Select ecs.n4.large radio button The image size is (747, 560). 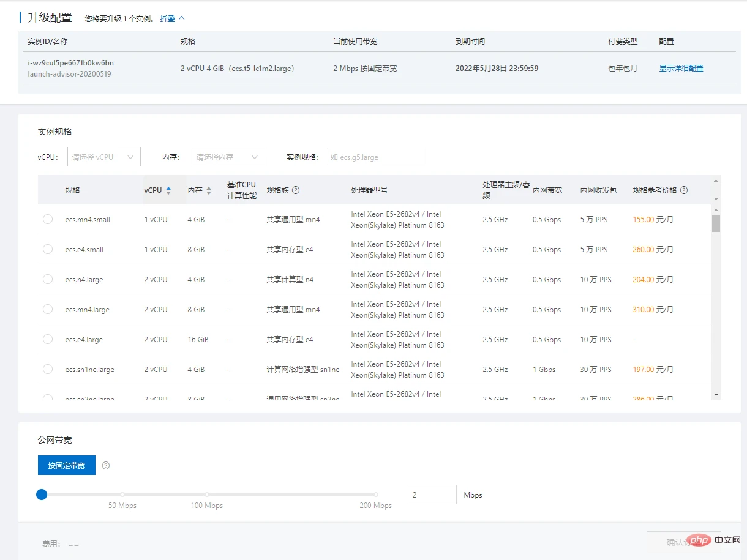click(48, 279)
